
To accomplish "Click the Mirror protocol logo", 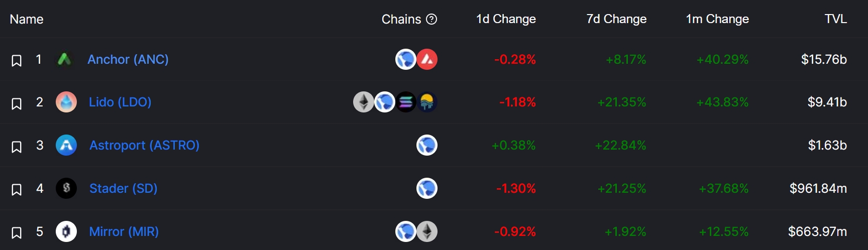I will (x=66, y=231).
